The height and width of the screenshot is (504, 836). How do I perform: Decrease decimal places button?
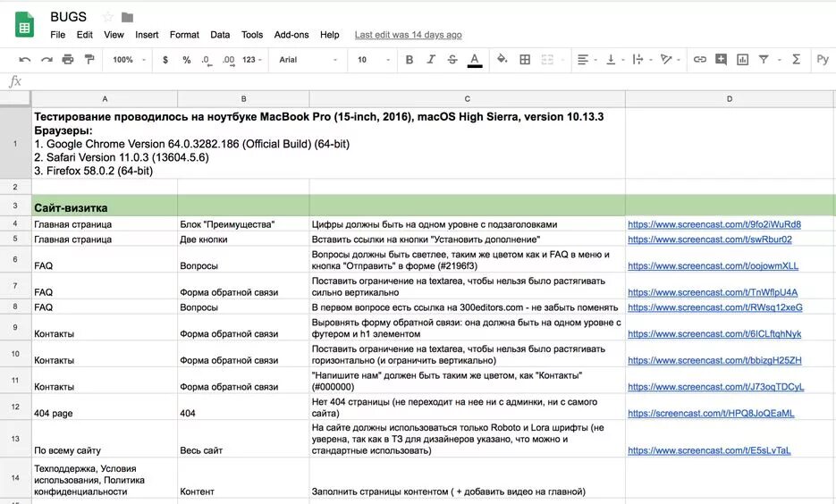pyautogui.click(x=207, y=60)
